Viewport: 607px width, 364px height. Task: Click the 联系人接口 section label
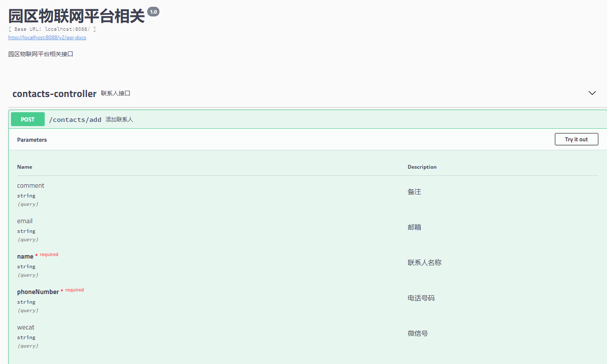point(115,93)
